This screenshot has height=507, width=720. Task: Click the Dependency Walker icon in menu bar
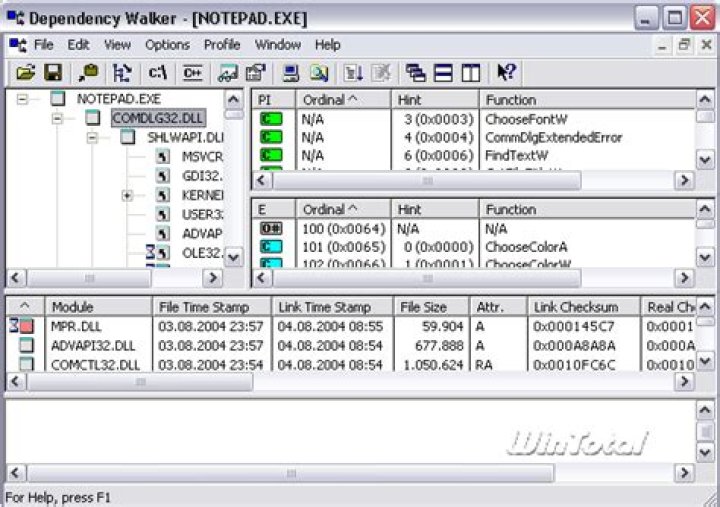[x=18, y=45]
